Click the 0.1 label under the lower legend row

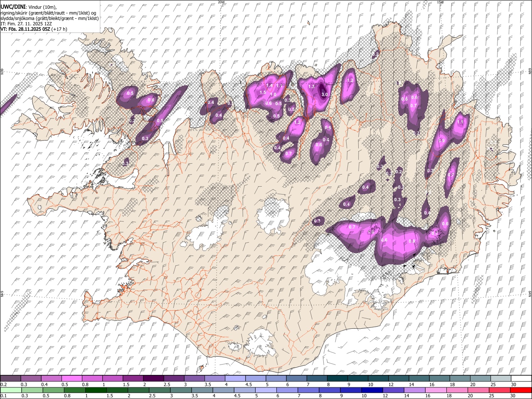coord(2,396)
